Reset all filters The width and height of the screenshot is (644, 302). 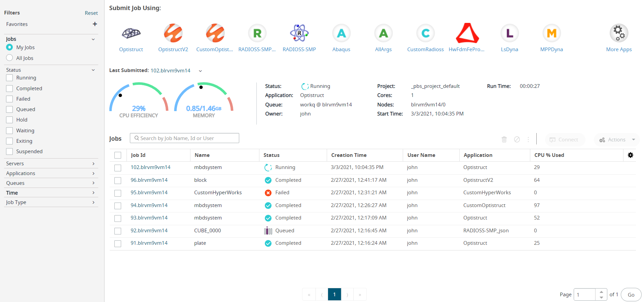[x=91, y=13]
